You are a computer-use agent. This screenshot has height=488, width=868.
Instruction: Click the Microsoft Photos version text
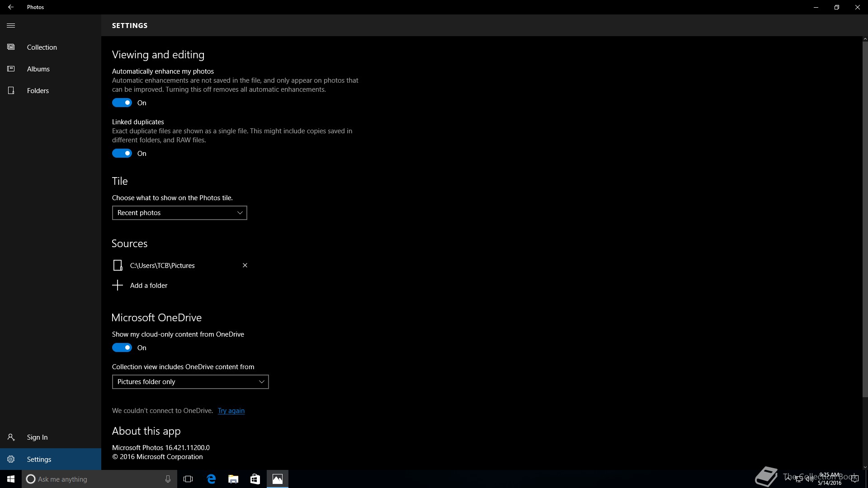[161, 448]
